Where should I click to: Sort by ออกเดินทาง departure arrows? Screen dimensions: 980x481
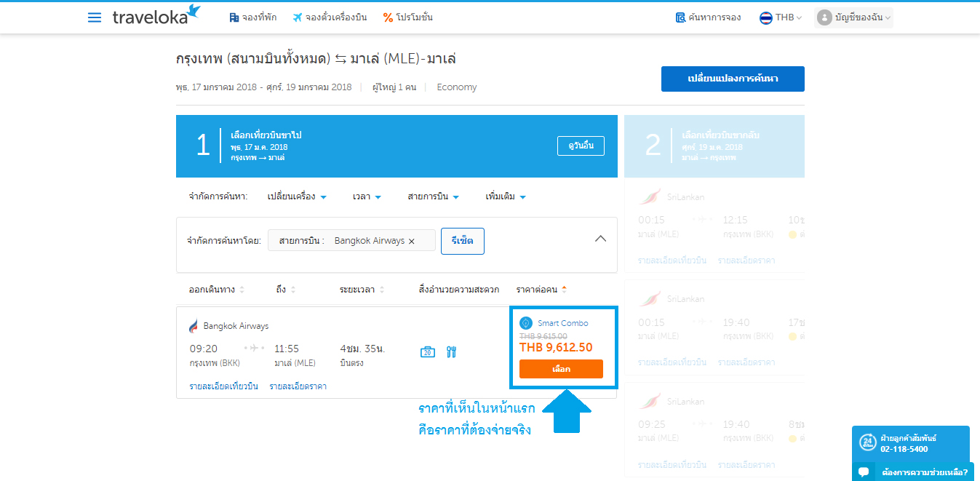(x=242, y=290)
